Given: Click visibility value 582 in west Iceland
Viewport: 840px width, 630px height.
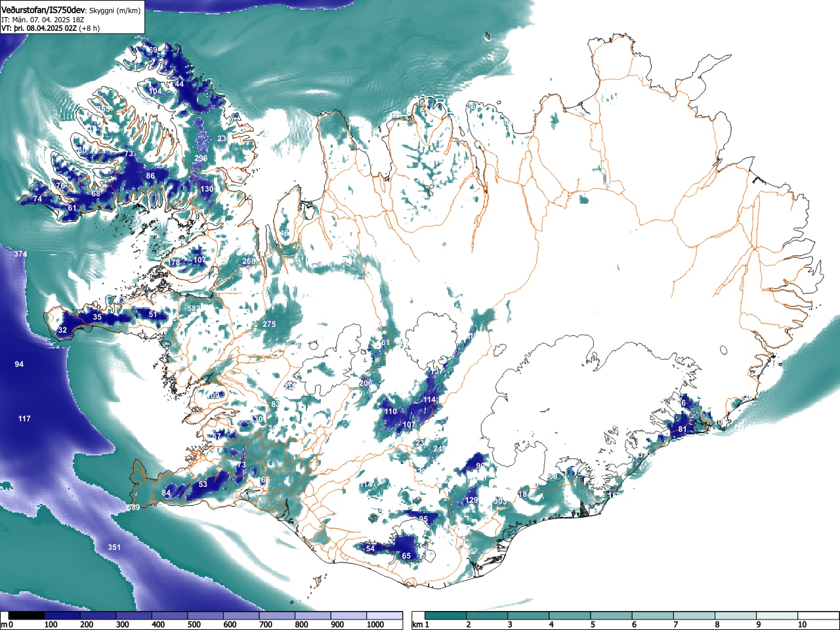Looking at the screenshot, I should click(x=194, y=308).
